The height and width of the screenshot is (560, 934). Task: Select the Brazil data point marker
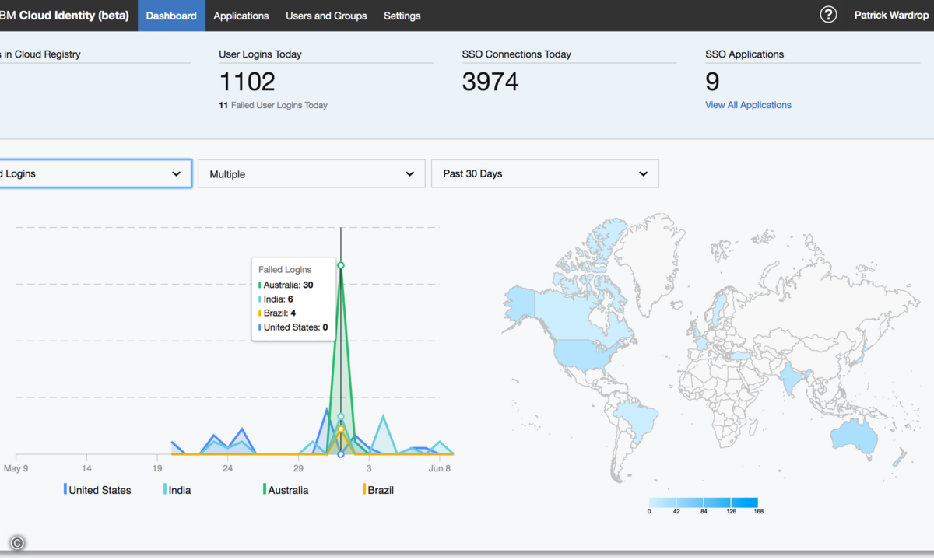click(x=341, y=429)
